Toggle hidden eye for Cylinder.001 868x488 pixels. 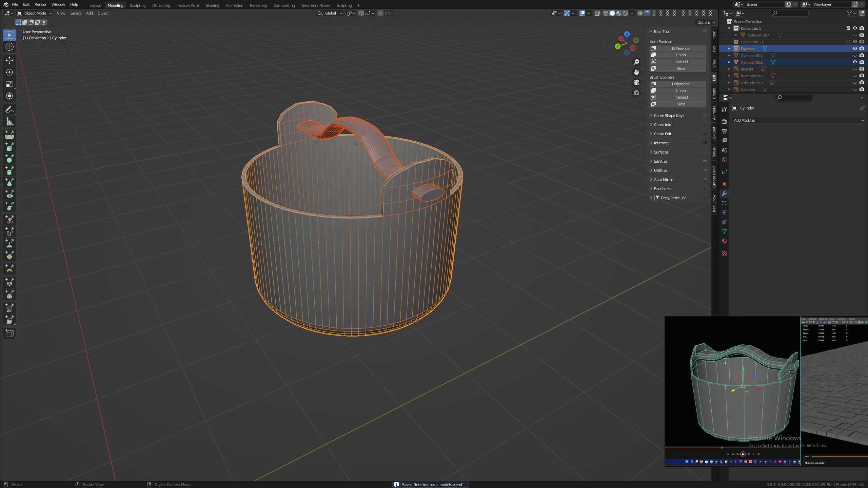point(855,55)
